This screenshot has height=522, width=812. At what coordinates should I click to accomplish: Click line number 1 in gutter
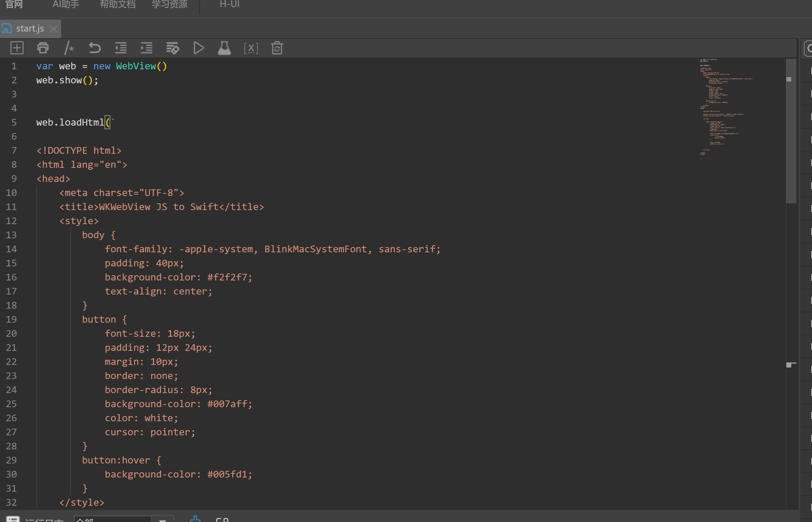14,66
